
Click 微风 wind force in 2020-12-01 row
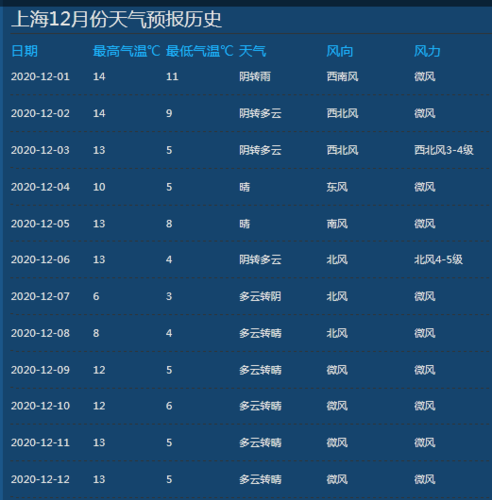pyautogui.click(x=425, y=77)
